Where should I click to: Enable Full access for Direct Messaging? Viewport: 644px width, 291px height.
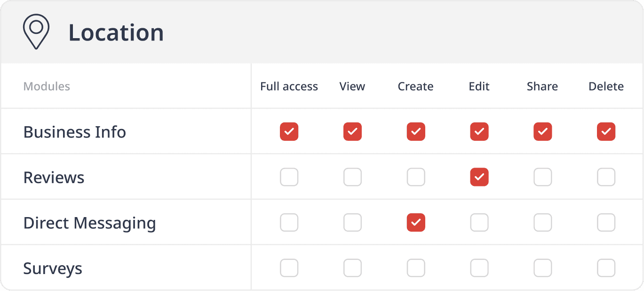[289, 223]
